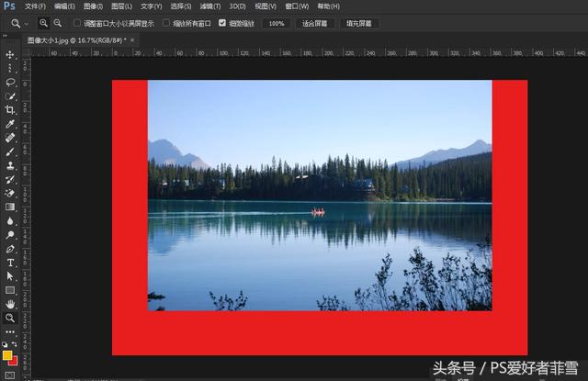Open the 文件(F) menu
Screen dimensions: 588x381
tap(35, 6)
